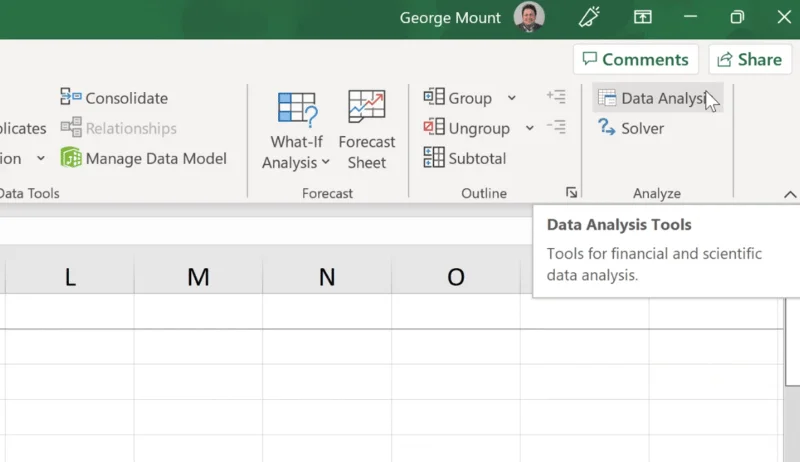The height and width of the screenshot is (462, 800).
Task: Restore down the Excel window
Action: (x=737, y=17)
